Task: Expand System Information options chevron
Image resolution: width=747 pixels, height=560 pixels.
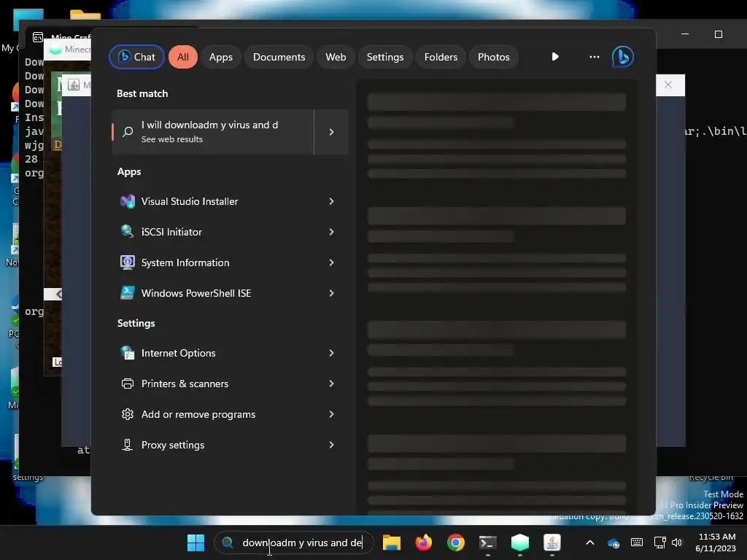Action: click(x=332, y=262)
